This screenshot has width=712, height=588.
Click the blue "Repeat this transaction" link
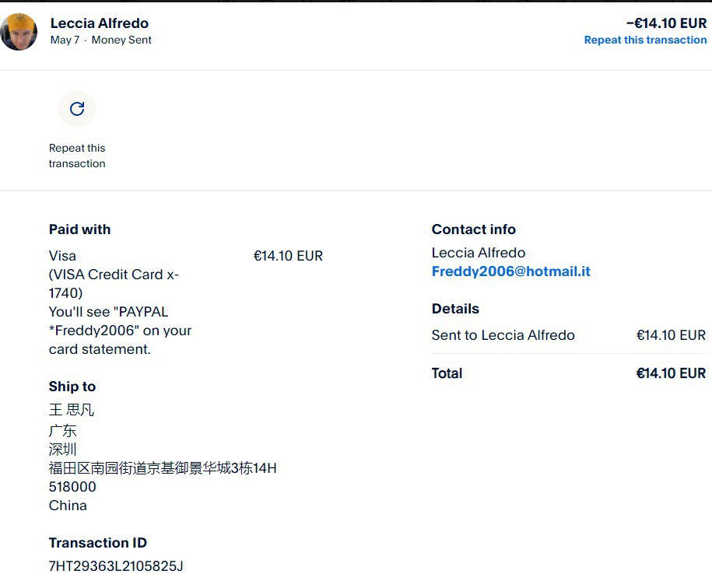(645, 40)
